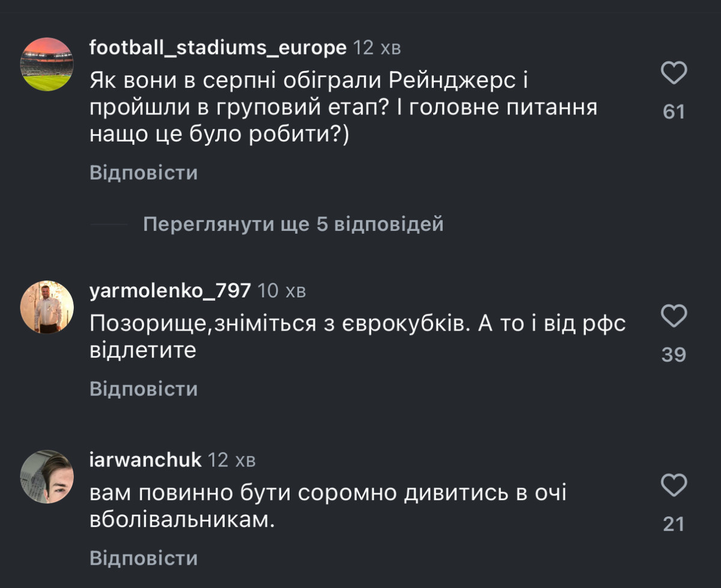Screen dimensions: 721x588
Task: Like yarmolenko_797's comment with the heart
Action: point(674,316)
